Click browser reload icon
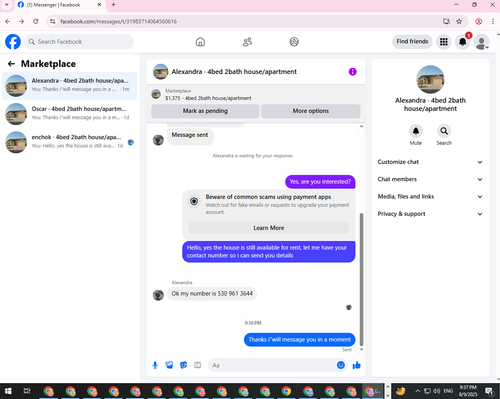Image resolution: width=500 pixels, height=399 pixels. click(x=36, y=21)
